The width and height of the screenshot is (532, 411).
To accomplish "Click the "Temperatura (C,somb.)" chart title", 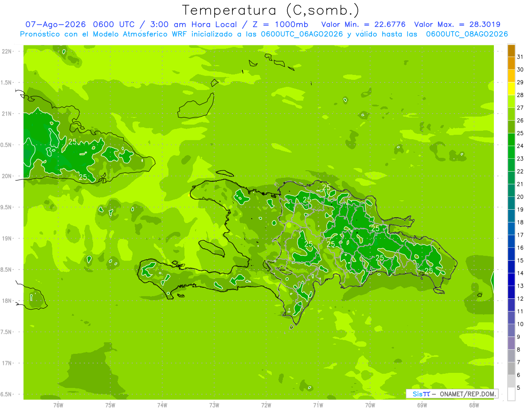I will tap(271, 11).
